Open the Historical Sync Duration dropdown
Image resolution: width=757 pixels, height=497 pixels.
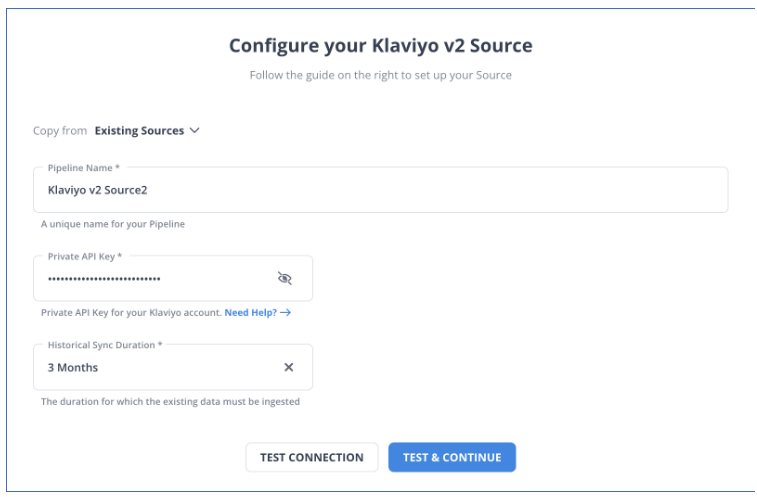tap(173, 367)
